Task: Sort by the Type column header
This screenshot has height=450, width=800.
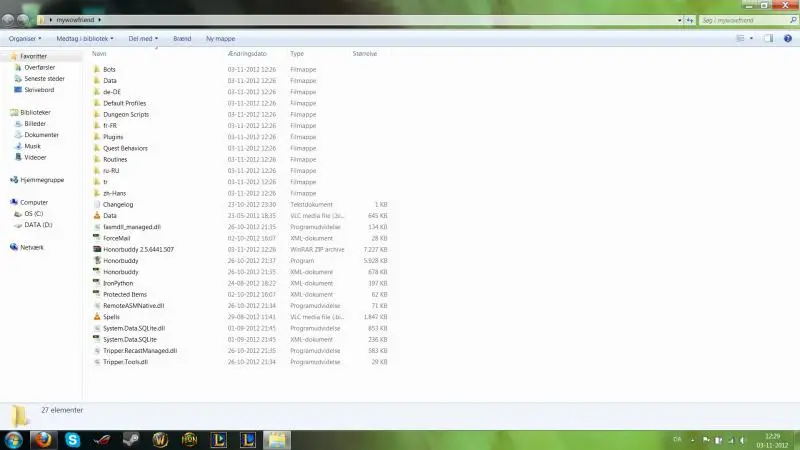Action: [x=297, y=54]
